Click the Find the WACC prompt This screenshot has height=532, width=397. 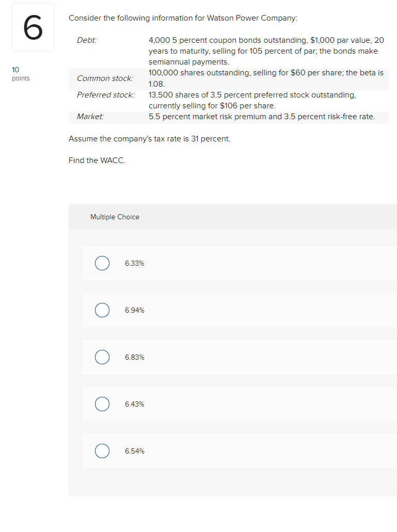(x=97, y=160)
